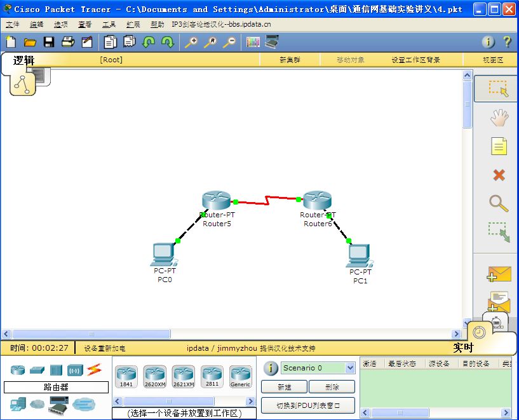Launch the Activity Wizard icon
The image size is (519, 420).
point(87,42)
